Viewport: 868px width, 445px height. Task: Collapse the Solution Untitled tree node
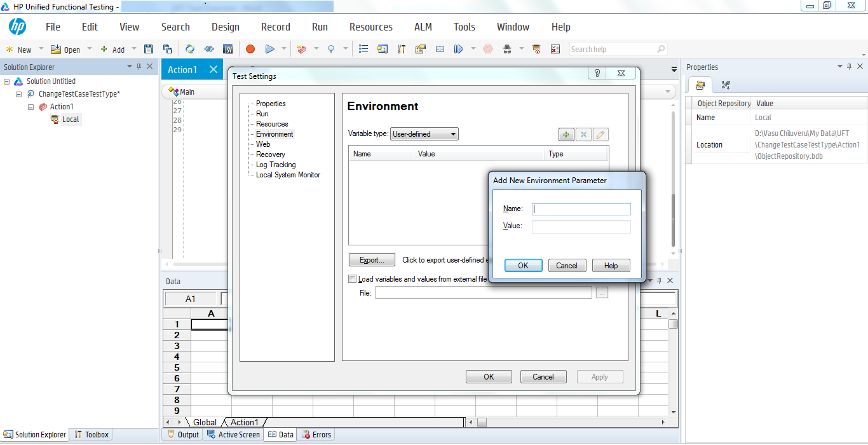click(6, 81)
